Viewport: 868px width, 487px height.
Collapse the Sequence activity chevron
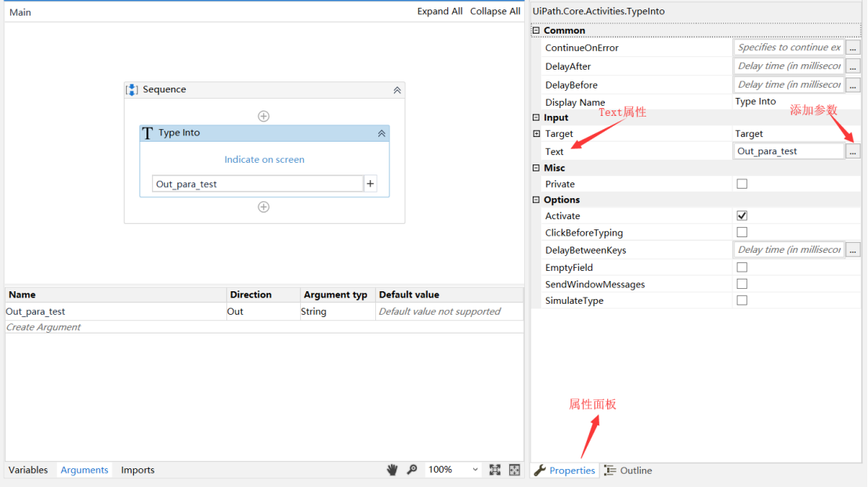point(397,90)
